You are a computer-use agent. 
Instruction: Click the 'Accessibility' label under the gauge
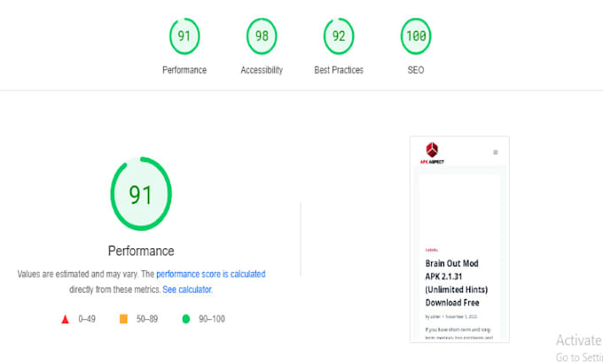[262, 70]
